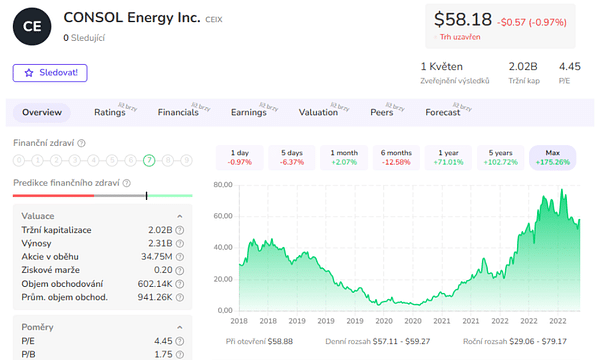Select the Max chart range
Screen dimensions: 600x360
[553, 157]
